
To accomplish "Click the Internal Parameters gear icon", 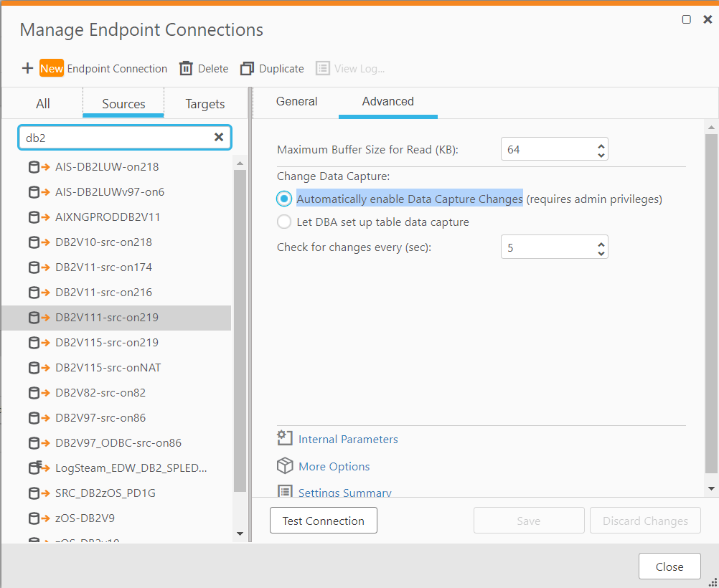I will click(285, 438).
